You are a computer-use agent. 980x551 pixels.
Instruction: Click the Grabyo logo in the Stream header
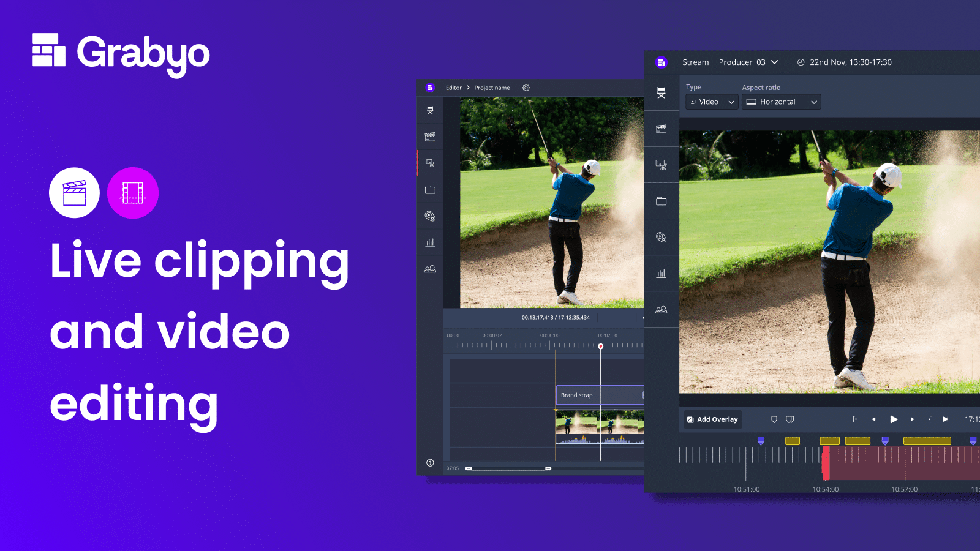[x=661, y=62]
